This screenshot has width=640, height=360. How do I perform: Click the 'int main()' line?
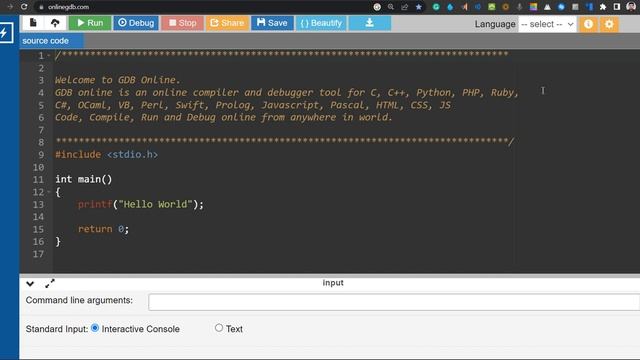coord(84,179)
